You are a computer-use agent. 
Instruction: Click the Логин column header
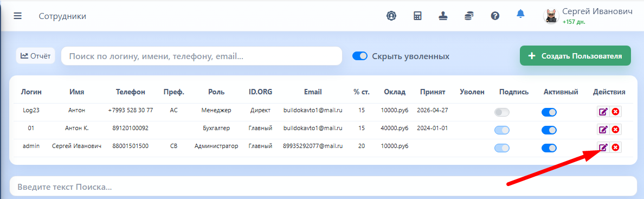(31, 92)
